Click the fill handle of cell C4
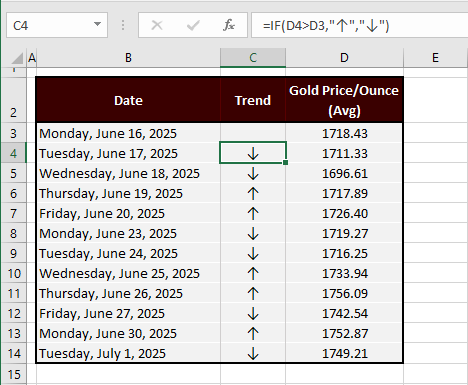The height and width of the screenshot is (385, 468). coord(286,162)
